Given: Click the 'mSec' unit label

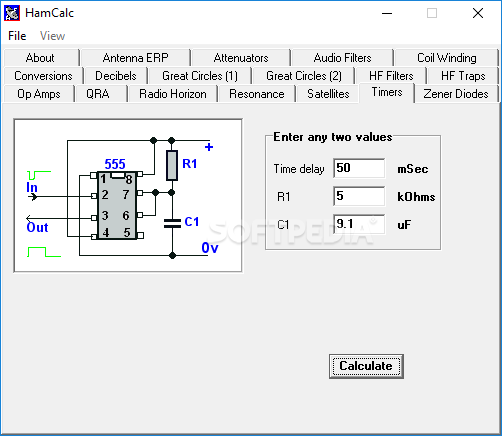Looking at the screenshot, I should (413, 169).
